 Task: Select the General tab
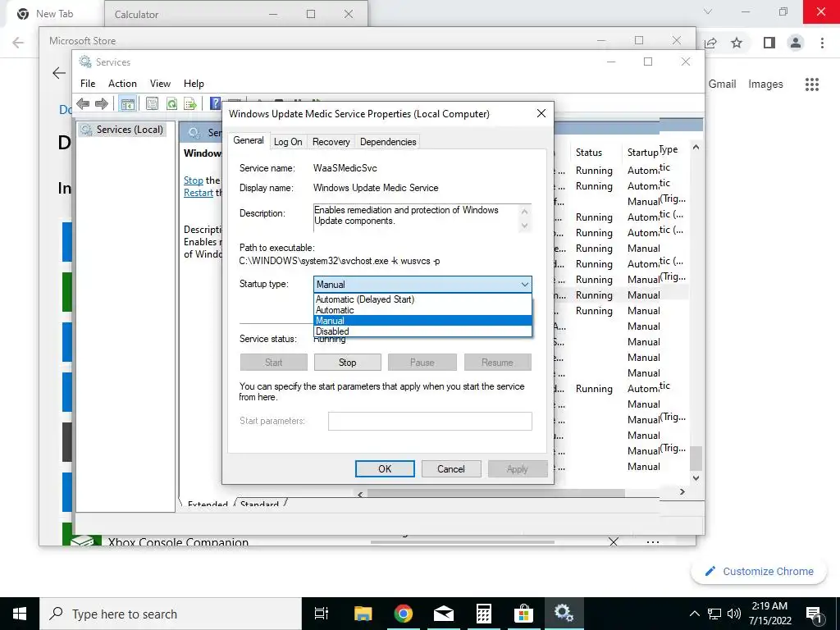[x=249, y=140]
